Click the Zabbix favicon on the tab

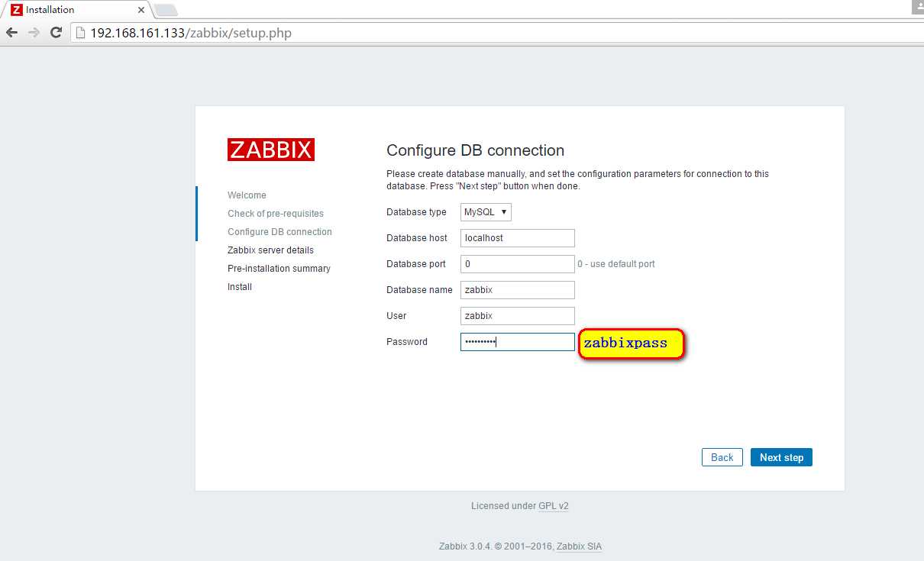coord(16,10)
